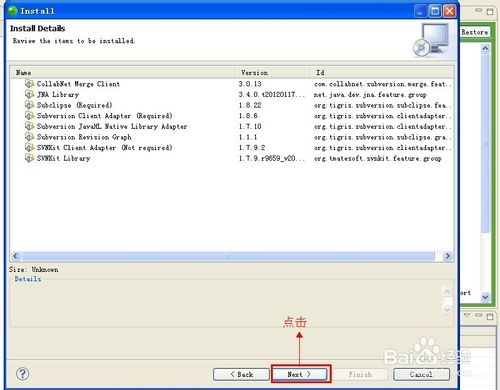This screenshot has width=500, height=390.
Task: Cancel the installation dialog
Action: coord(421,374)
